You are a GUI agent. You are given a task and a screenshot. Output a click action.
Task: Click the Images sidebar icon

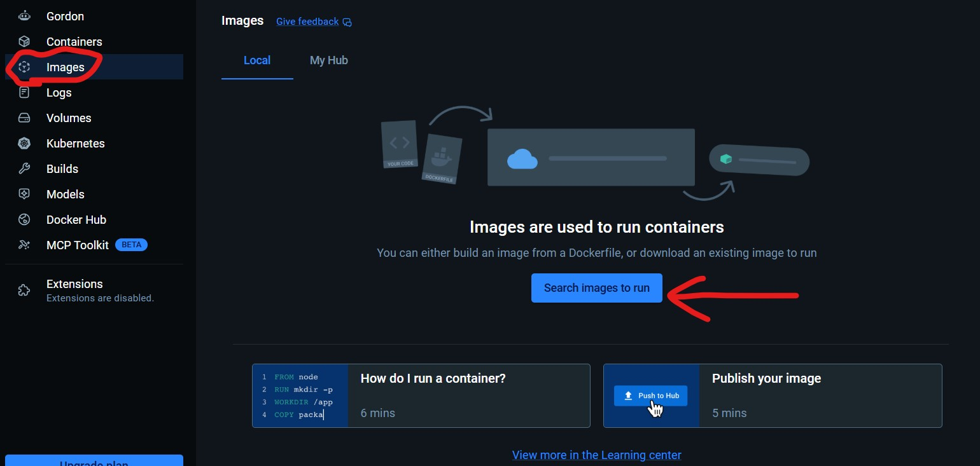coord(24,67)
